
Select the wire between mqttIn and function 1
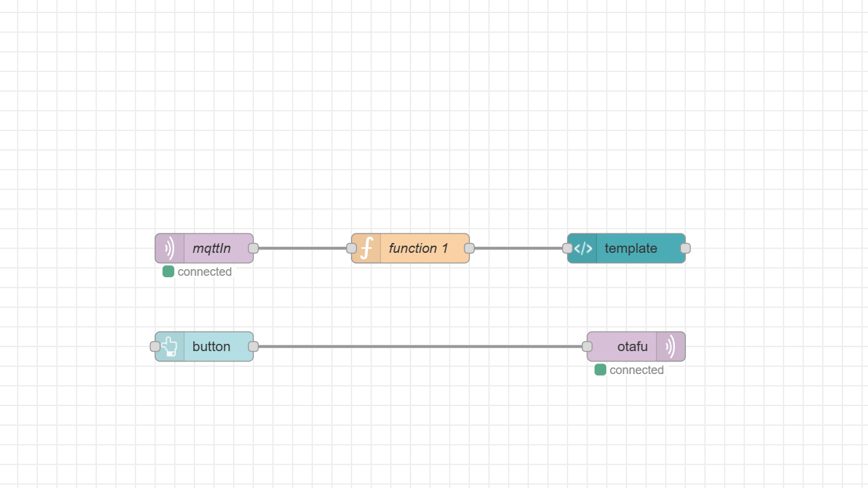(x=302, y=248)
